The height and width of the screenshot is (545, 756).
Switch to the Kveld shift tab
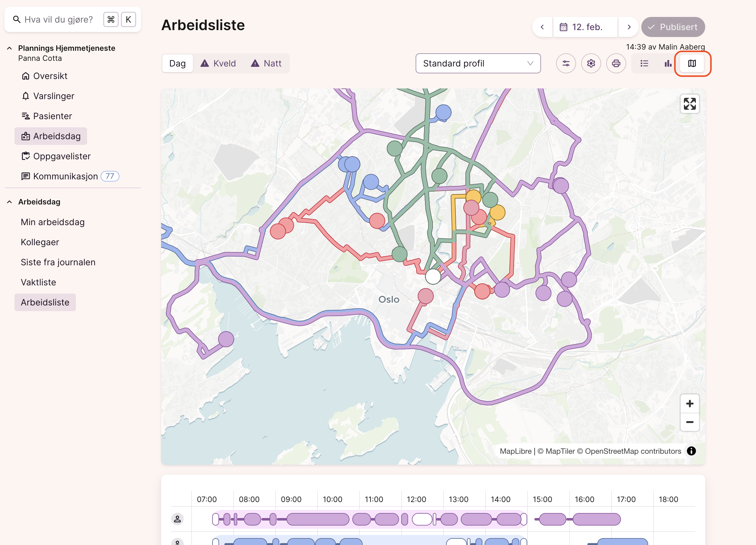click(218, 63)
